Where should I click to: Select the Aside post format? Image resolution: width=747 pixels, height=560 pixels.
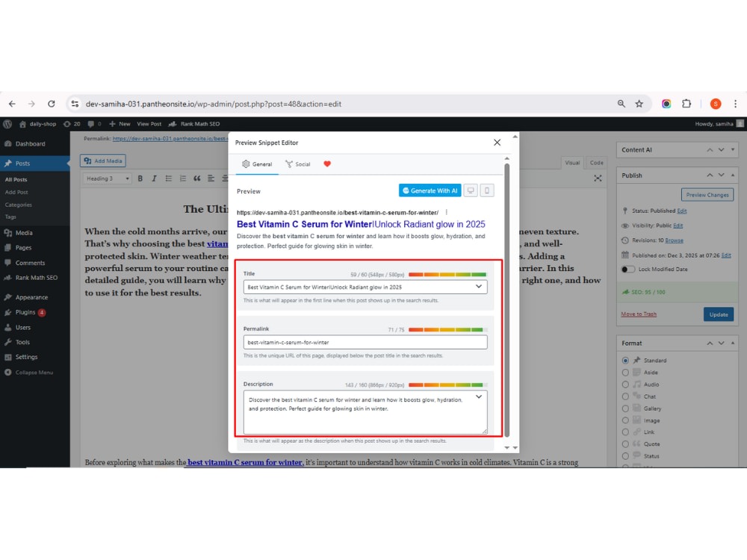(x=625, y=373)
